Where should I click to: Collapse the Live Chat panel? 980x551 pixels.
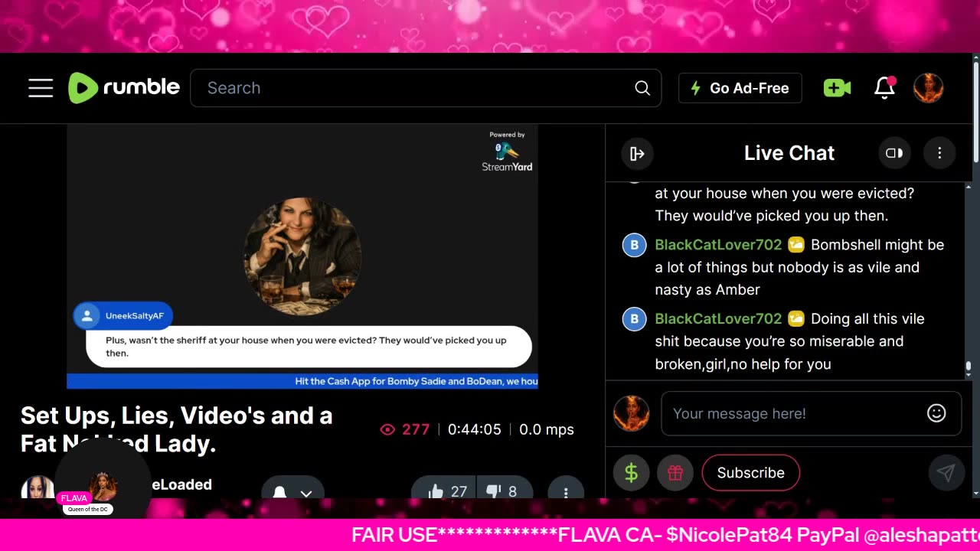point(637,153)
